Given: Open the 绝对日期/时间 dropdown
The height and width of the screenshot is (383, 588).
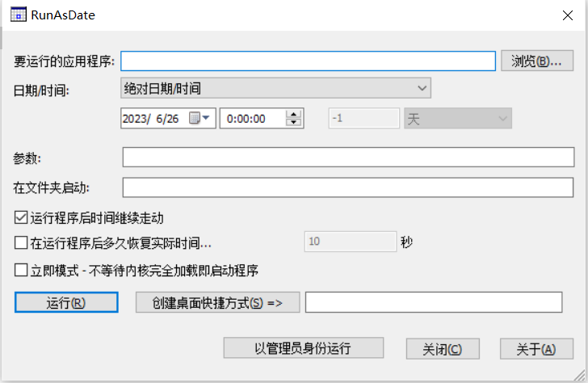Looking at the screenshot, I should [275, 88].
